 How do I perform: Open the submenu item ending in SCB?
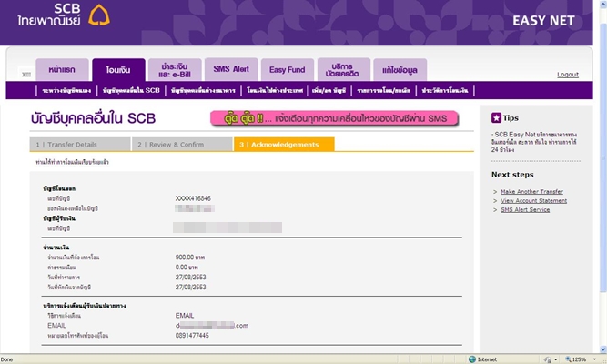coord(131,91)
